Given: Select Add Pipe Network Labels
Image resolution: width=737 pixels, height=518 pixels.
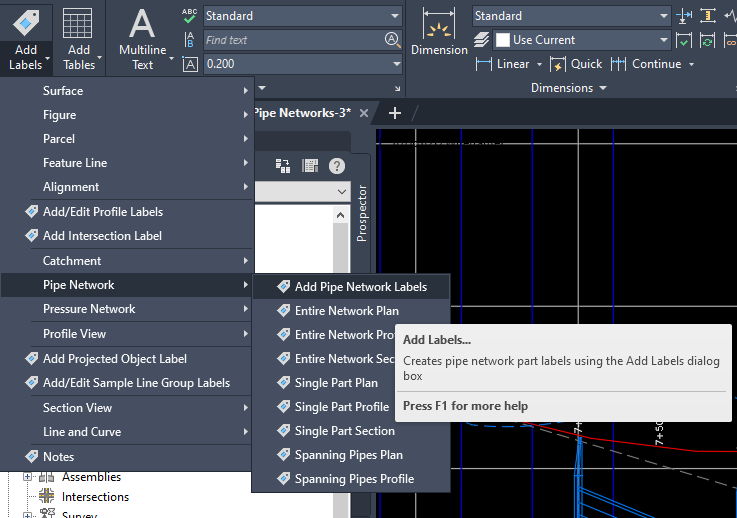Looking at the screenshot, I should coord(351,287).
